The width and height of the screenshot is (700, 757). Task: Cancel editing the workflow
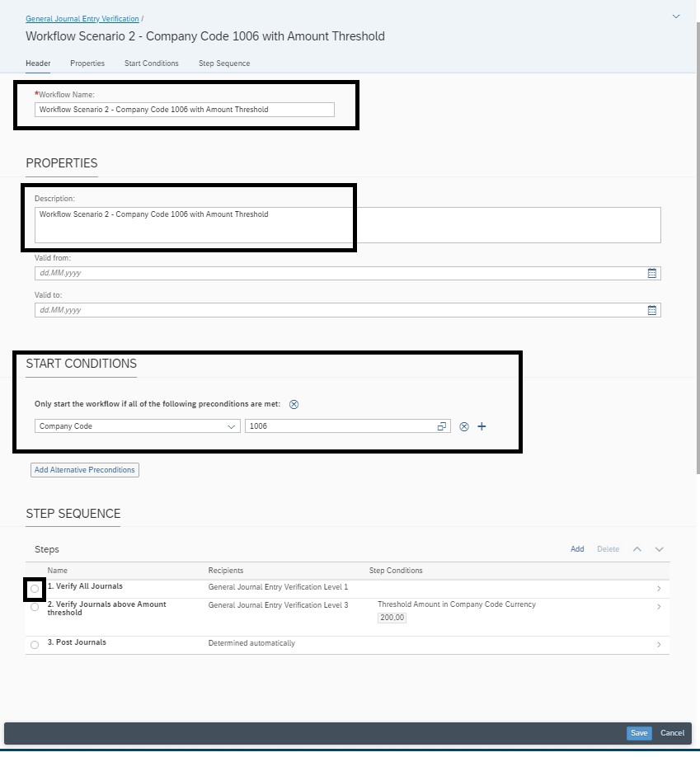point(673,733)
